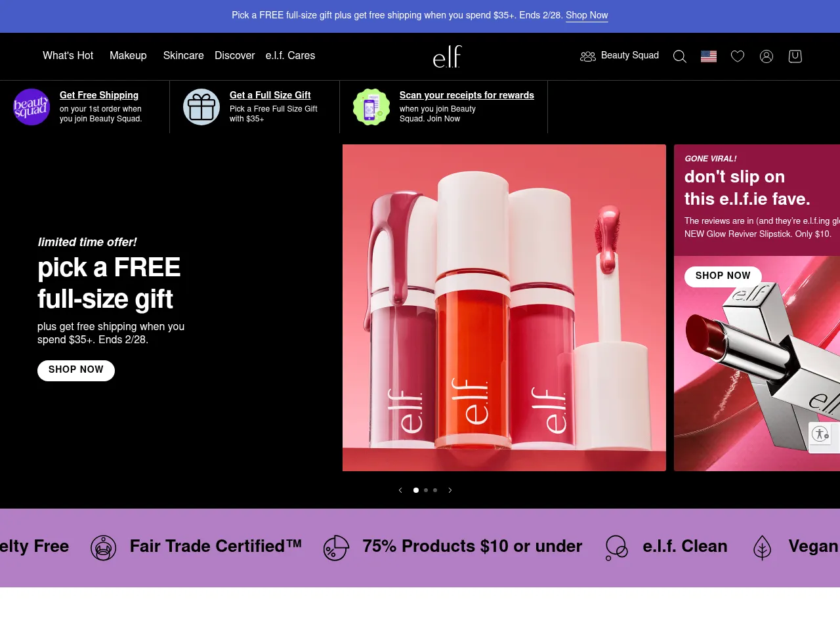Select the second carousel indicator dot

click(425, 490)
